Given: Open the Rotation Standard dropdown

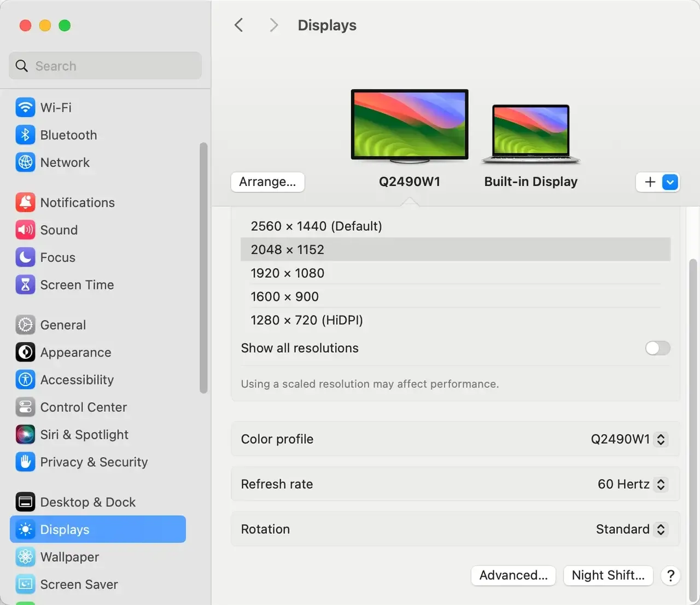Looking at the screenshot, I should [632, 529].
